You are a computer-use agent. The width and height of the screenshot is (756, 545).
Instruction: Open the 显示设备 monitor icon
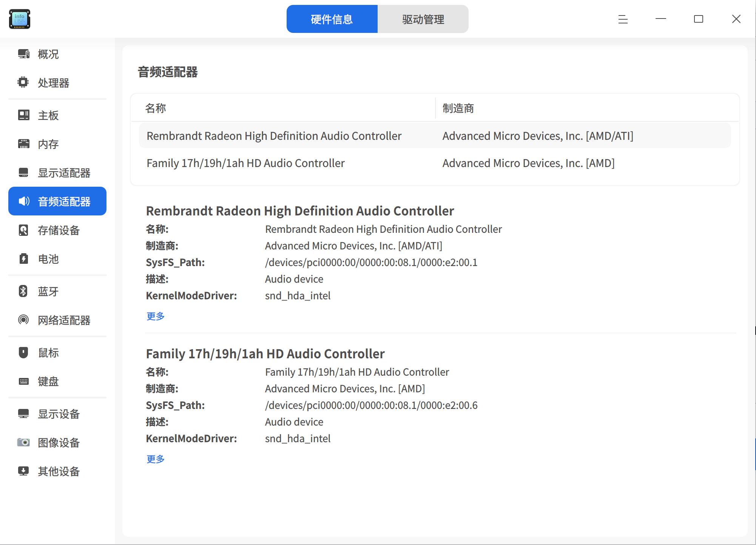23,413
